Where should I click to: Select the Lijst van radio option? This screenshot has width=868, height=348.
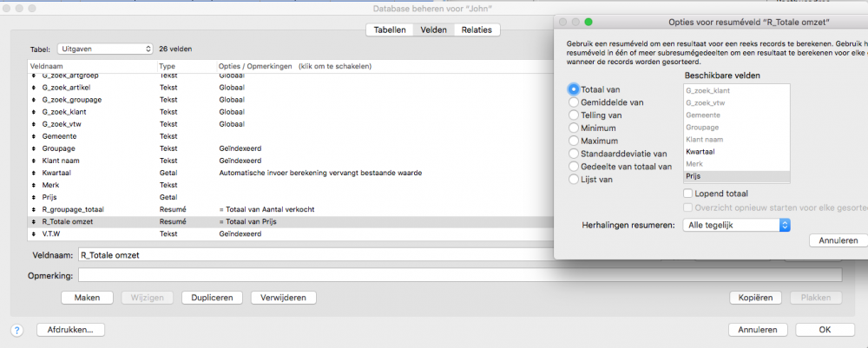point(574,180)
